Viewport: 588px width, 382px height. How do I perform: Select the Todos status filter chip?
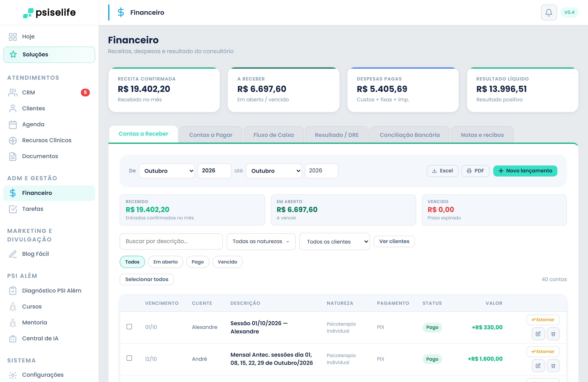point(132,262)
